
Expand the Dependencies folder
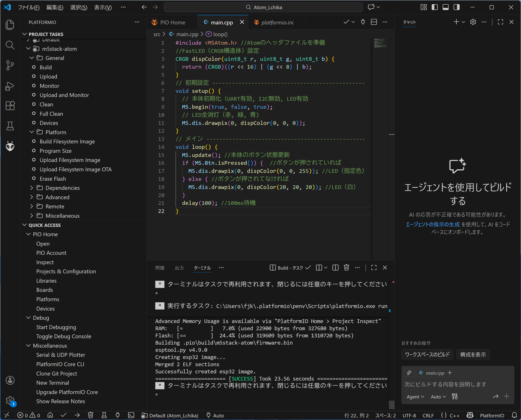[31, 188]
